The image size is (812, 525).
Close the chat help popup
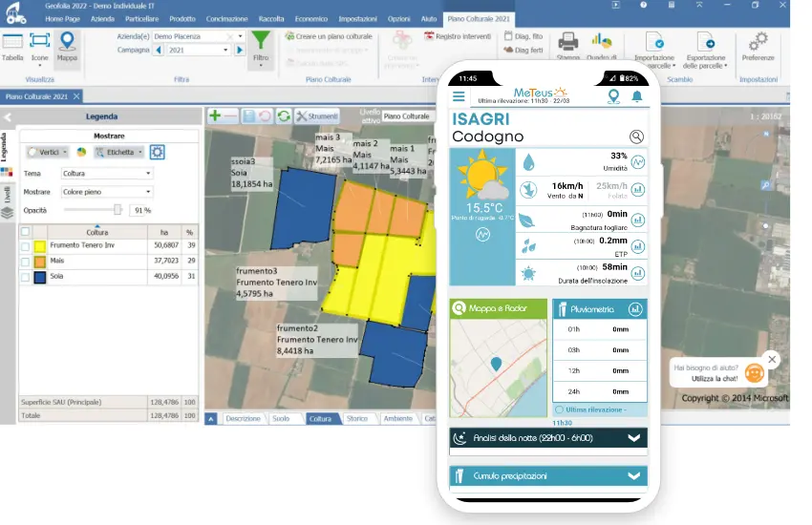coord(772,359)
